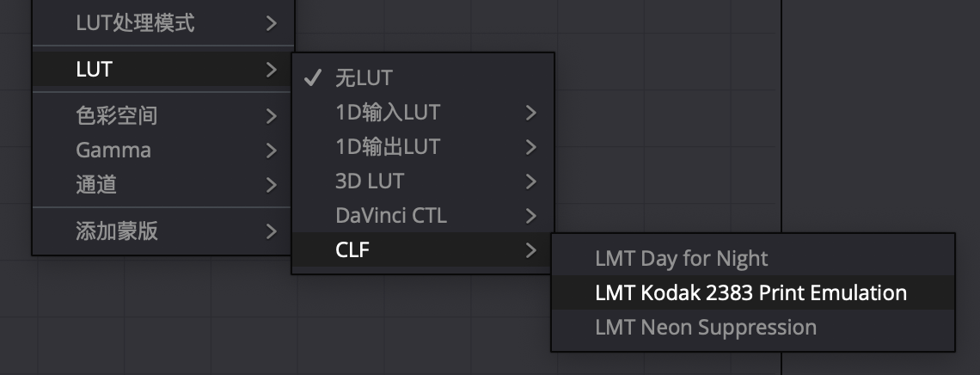Open the LUT处理模式 submenu
The width and height of the screenshot is (980, 375).
135,23
